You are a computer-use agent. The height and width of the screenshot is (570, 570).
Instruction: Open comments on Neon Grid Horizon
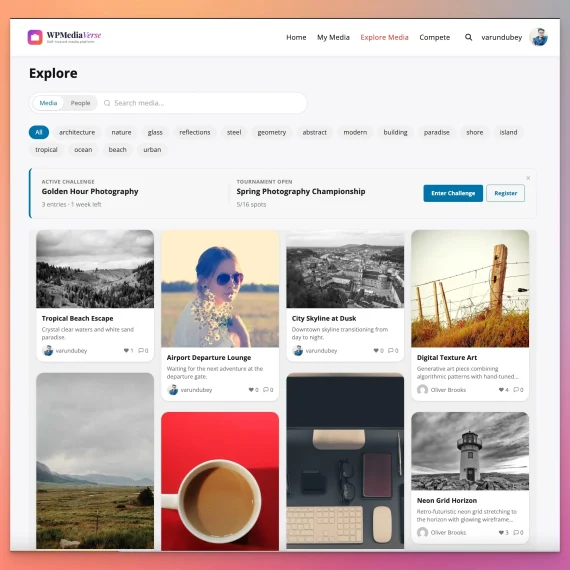tap(516, 532)
